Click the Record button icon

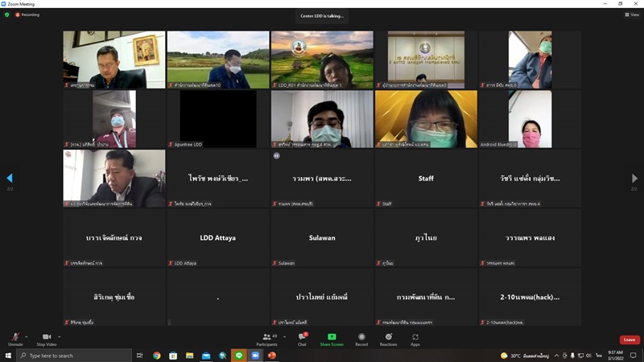[361, 337]
